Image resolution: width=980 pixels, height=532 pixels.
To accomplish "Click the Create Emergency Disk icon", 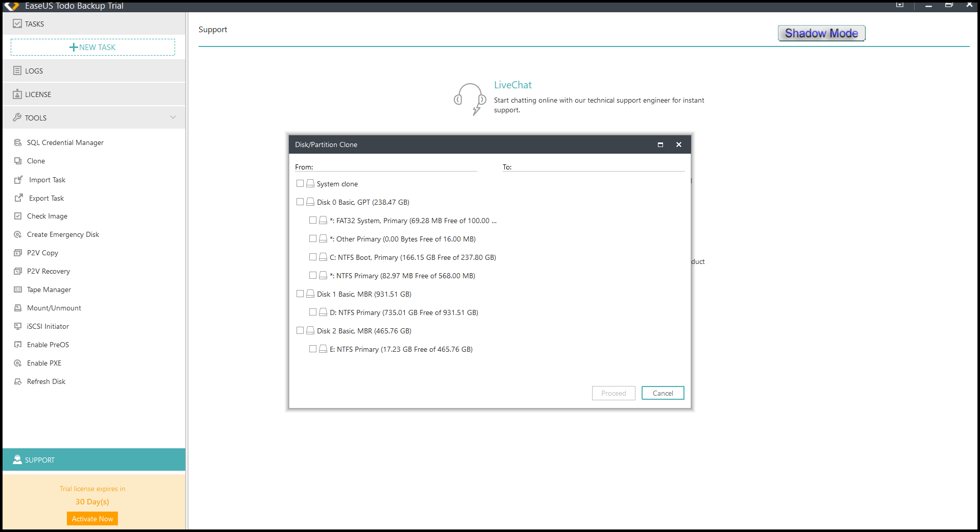I will click(x=18, y=234).
